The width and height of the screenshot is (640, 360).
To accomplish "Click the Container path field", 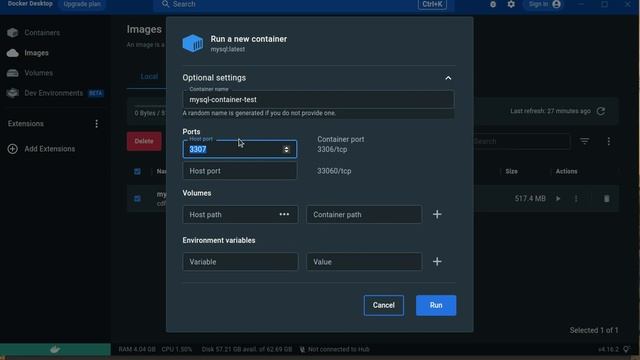I will click(x=364, y=214).
